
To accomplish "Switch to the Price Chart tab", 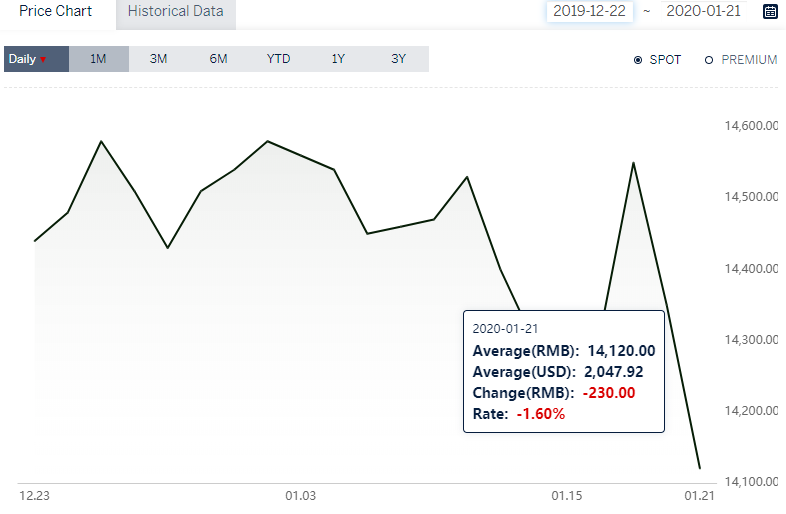I will (56, 11).
